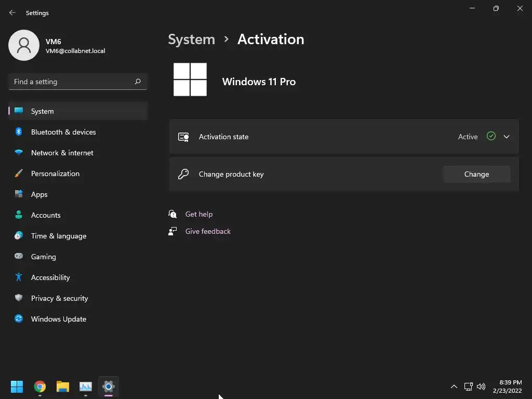Click the Gaming controller icon

pos(19,256)
